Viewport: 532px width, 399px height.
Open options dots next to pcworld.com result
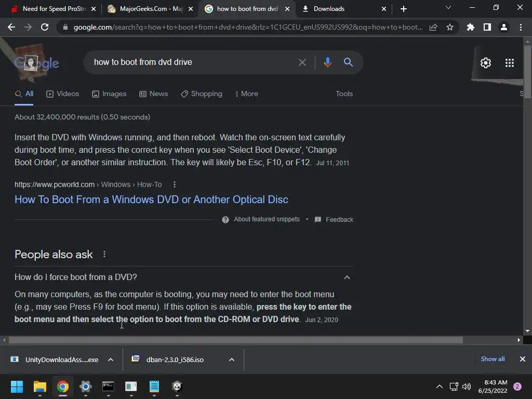tap(175, 184)
